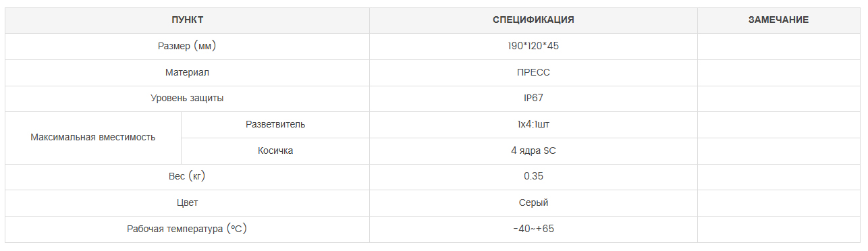Click the Серый color value
The image size is (868, 251).
(533, 203)
